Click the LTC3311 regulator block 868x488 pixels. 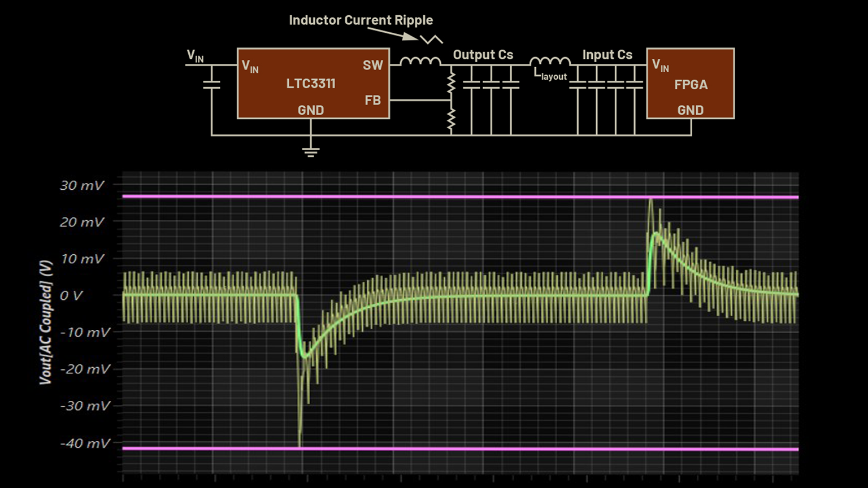point(313,84)
